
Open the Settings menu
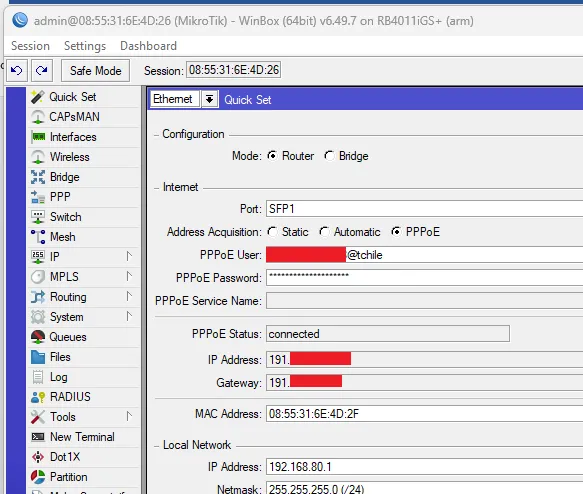tap(85, 46)
